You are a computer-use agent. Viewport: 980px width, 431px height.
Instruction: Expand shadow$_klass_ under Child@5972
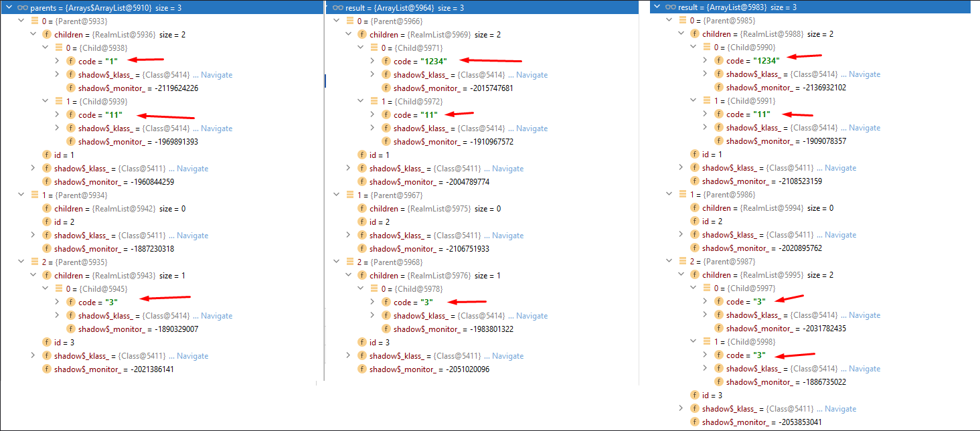point(372,128)
